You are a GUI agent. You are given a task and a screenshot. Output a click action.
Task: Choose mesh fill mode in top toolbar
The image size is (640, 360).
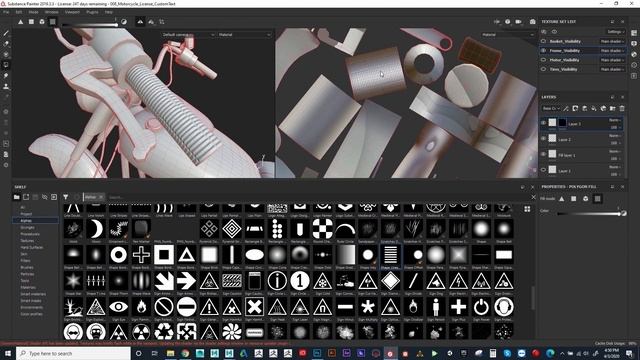pyautogui.click(x=42, y=22)
